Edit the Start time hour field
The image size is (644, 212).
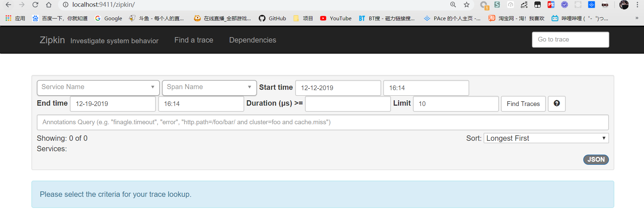pyautogui.click(x=426, y=88)
